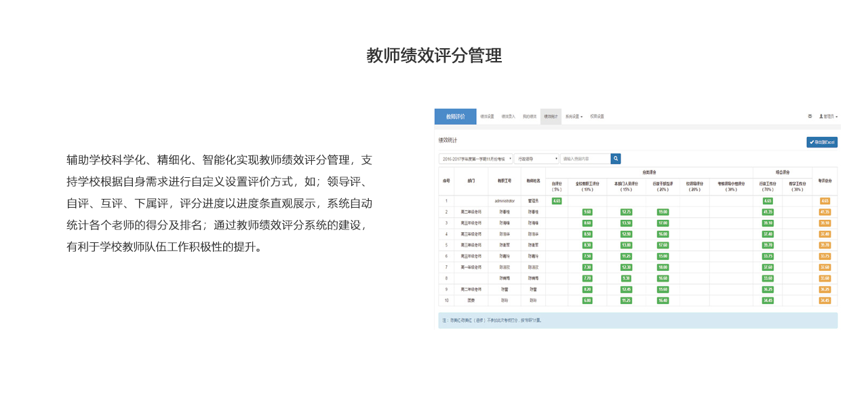Open the 我的绩效 navigation item

tap(530, 117)
